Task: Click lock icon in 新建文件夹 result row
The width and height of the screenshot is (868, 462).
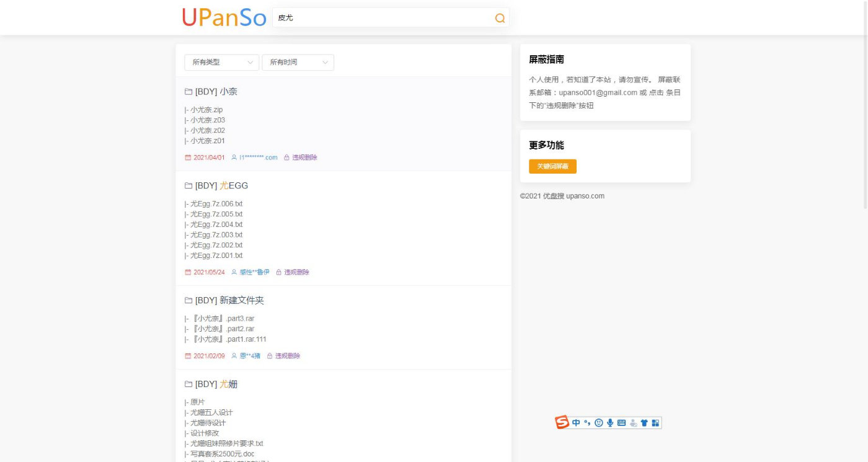Action: click(x=270, y=356)
